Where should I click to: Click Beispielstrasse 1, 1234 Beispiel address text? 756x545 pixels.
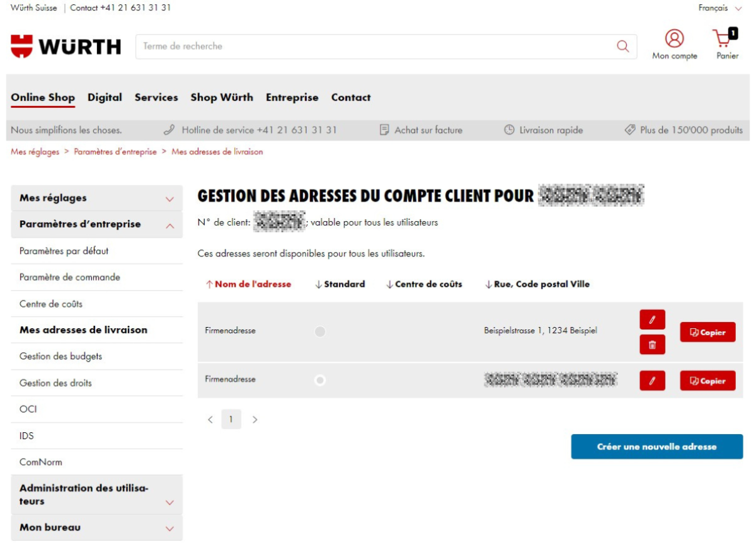[541, 330]
